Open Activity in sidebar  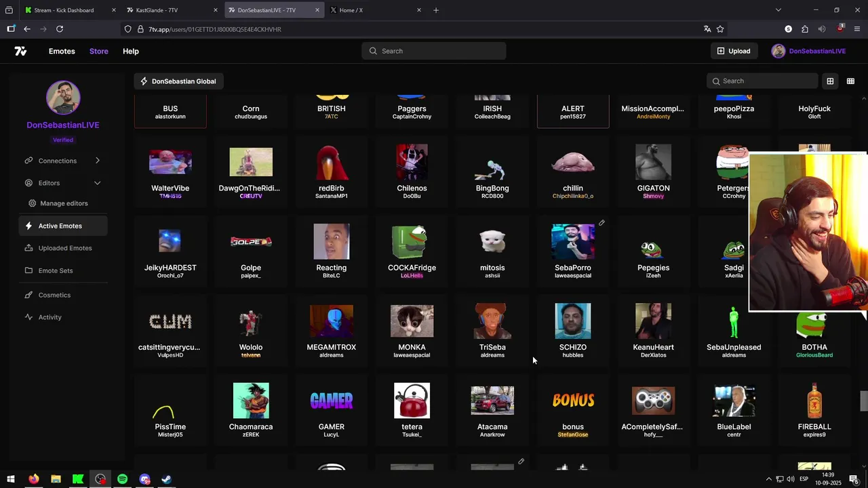point(63,317)
